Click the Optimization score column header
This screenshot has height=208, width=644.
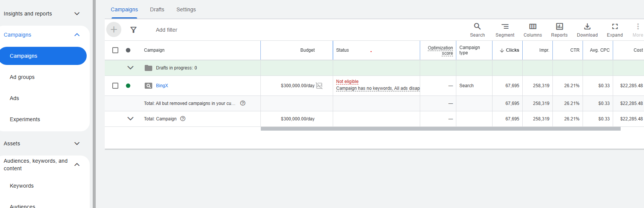440,50
